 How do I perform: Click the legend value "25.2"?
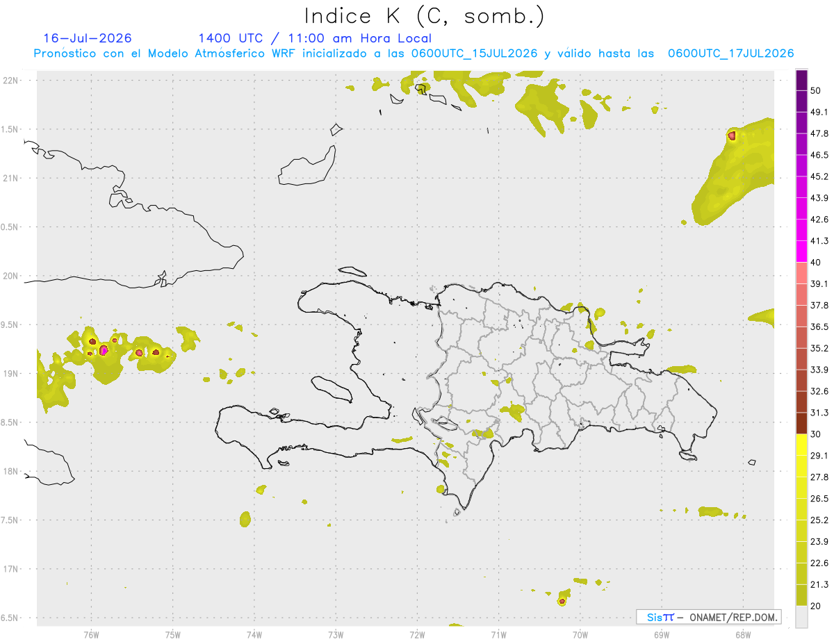(x=819, y=520)
